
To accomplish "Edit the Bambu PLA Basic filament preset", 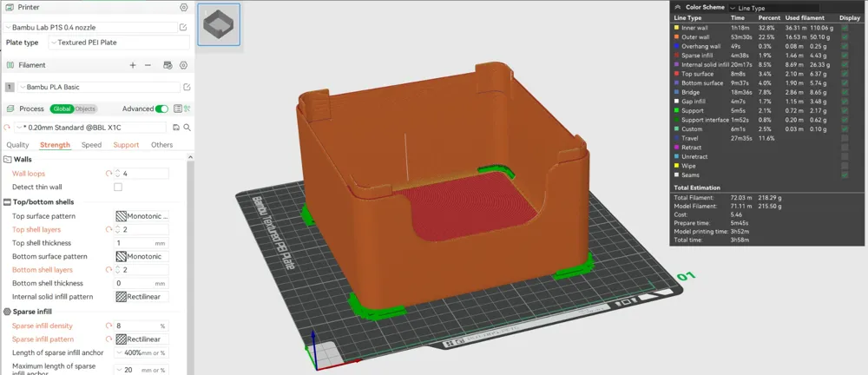I will [x=187, y=87].
